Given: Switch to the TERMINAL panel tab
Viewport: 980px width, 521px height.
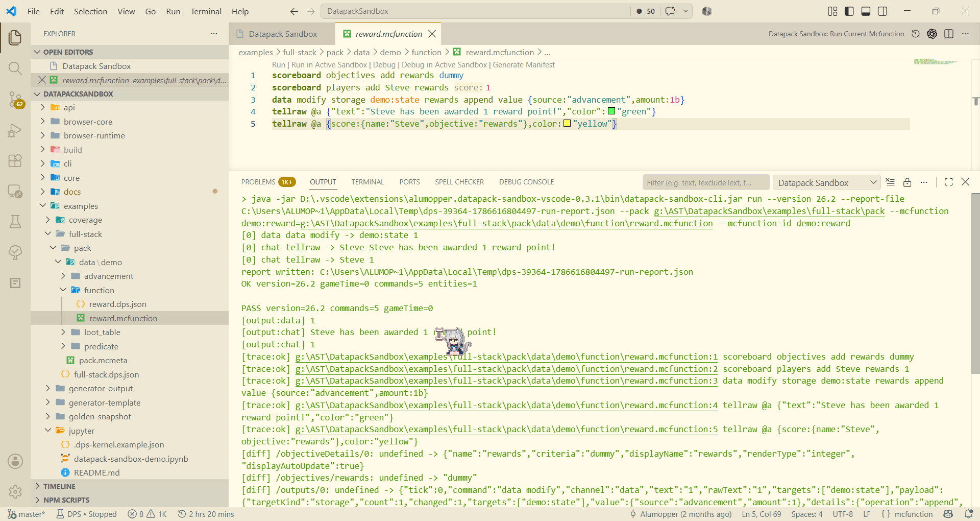Looking at the screenshot, I should click(x=367, y=182).
